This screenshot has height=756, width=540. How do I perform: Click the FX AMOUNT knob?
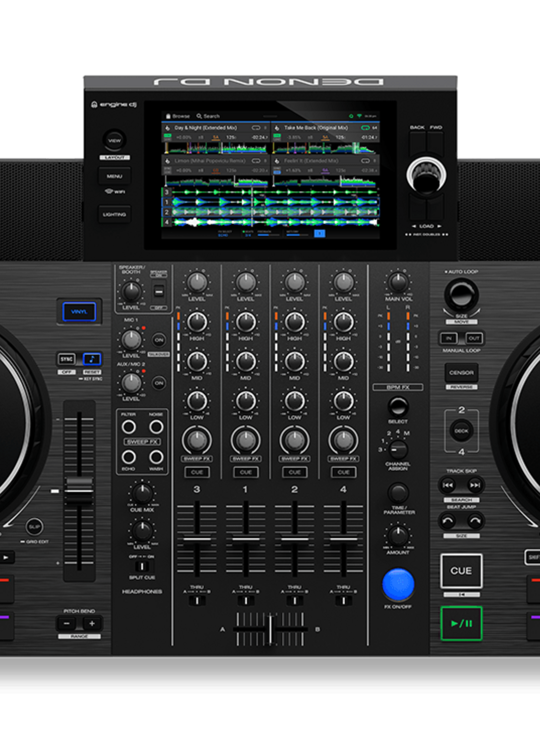click(x=398, y=536)
